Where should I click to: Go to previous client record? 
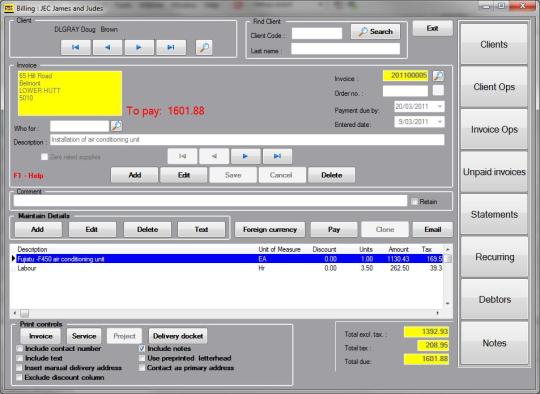click(x=107, y=47)
